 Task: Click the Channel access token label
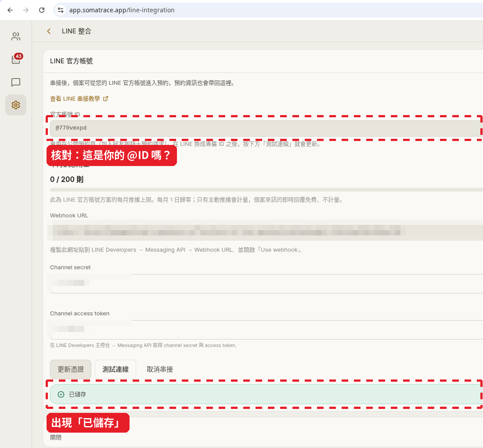(x=80, y=313)
